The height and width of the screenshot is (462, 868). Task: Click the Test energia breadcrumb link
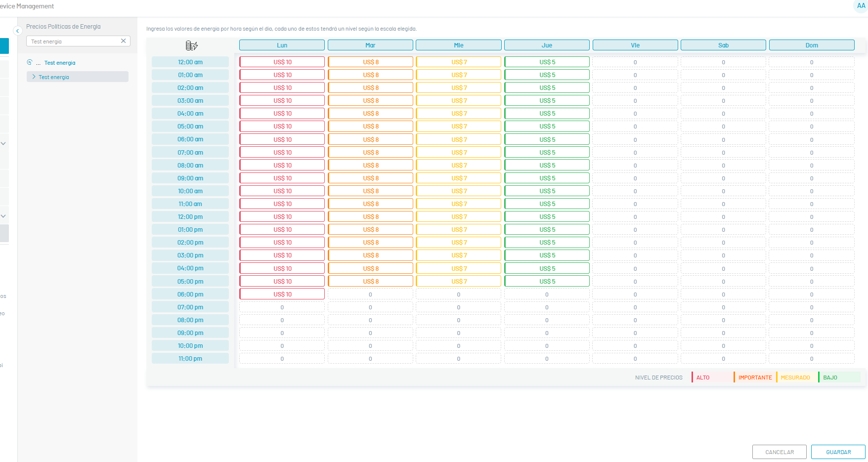click(60, 63)
